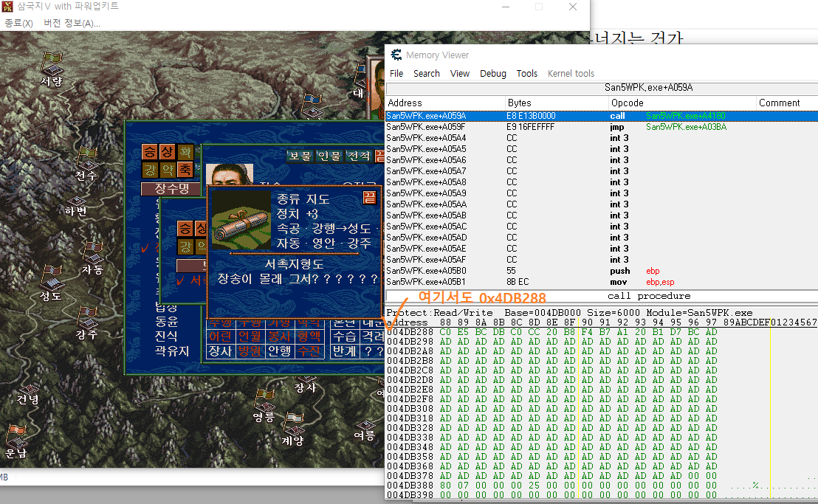This screenshot has height=504, width=818.
Task: Open Debug menu in Memory Viewer
Action: 493,74
